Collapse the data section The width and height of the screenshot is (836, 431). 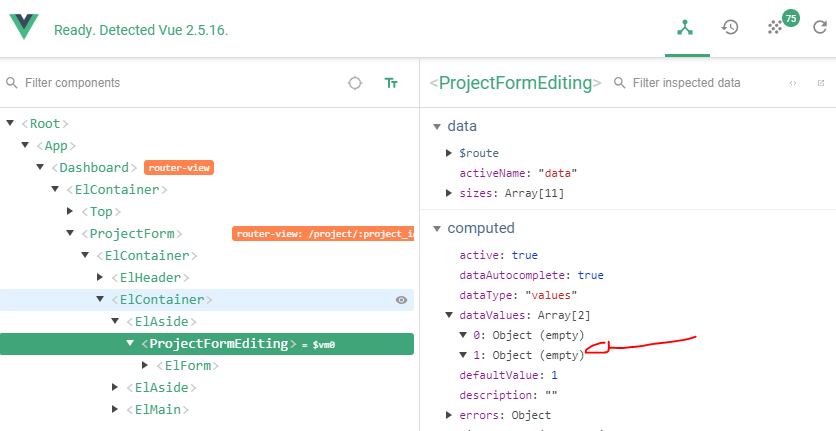[436, 127]
